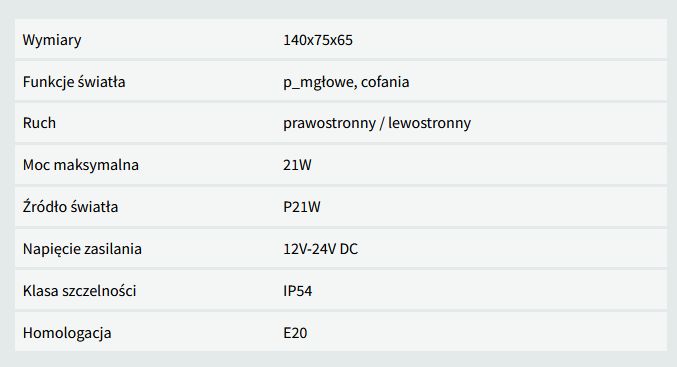The width and height of the screenshot is (677, 367).
Task: Click the Ruch row label
Action: click(39, 123)
